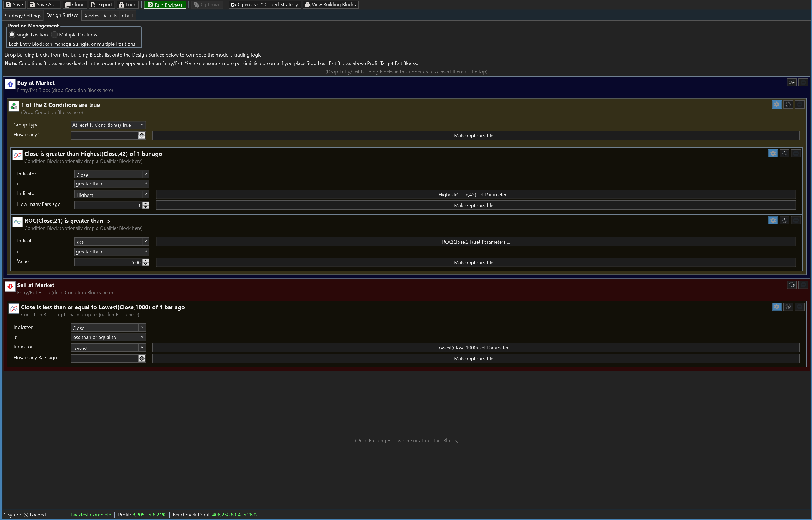Open the ROC indicator dropdown
The width and height of the screenshot is (812, 520).
112,242
